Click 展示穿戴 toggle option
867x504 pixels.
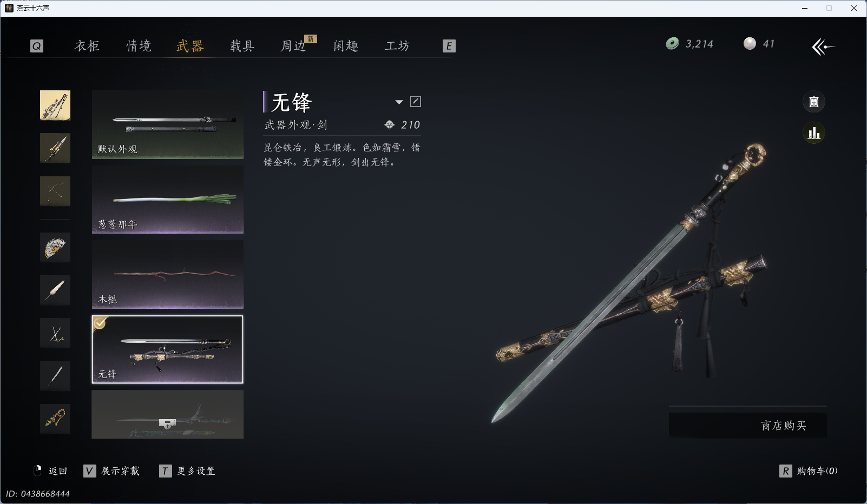pyautogui.click(x=112, y=471)
